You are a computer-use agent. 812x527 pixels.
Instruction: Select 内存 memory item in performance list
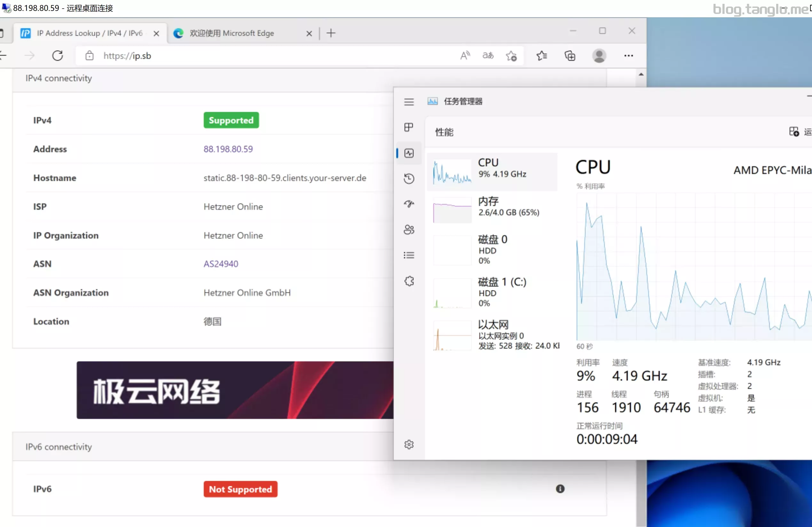coord(492,209)
